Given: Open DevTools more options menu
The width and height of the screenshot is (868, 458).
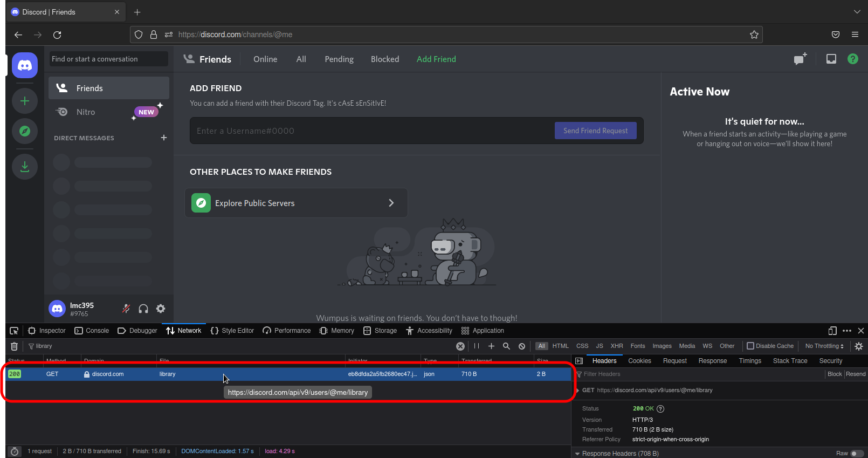Looking at the screenshot, I should [x=847, y=331].
